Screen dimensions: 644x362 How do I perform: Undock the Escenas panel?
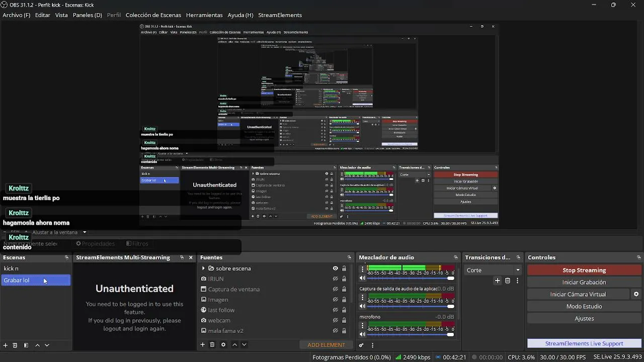pyautogui.click(x=66, y=257)
